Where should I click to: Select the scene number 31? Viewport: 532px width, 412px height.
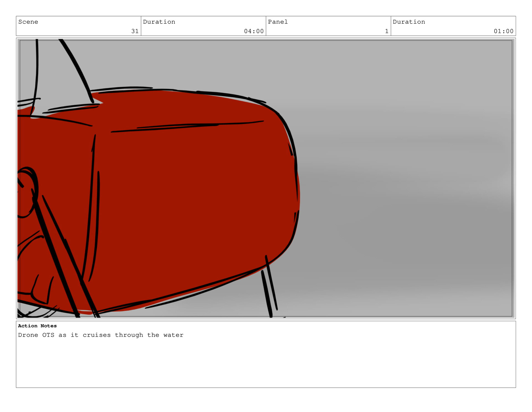coord(135,31)
